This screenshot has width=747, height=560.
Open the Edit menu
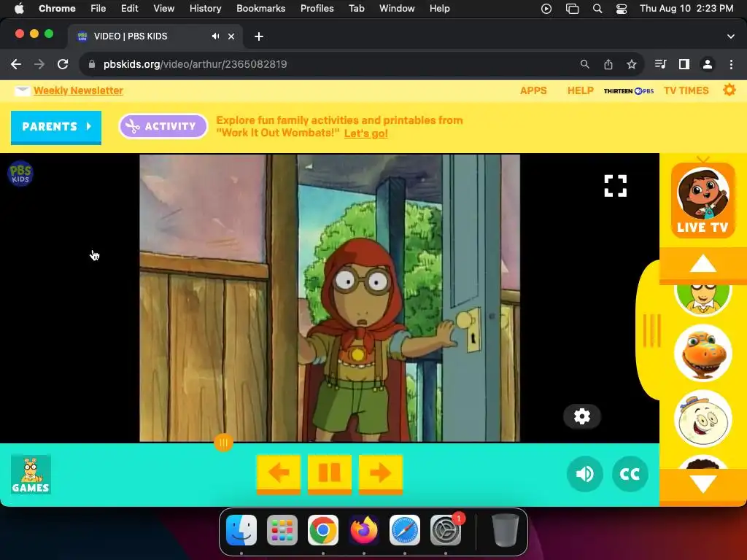[x=129, y=8]
